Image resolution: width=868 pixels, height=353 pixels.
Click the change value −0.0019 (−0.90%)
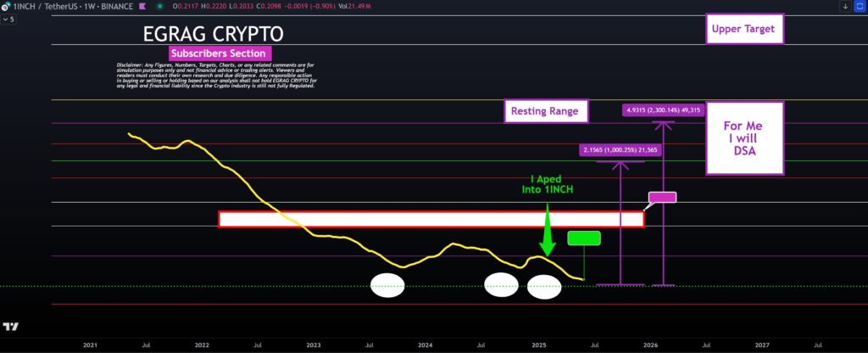click(311, 6)
